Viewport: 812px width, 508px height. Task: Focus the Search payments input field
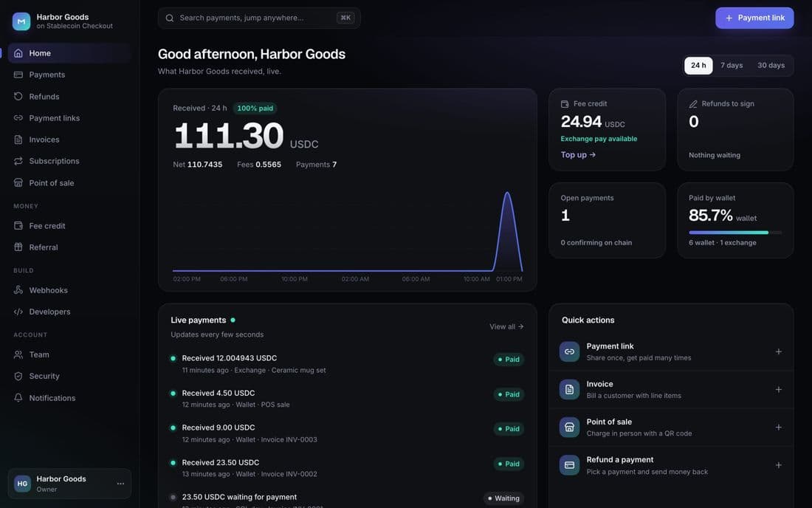point(259,18)
